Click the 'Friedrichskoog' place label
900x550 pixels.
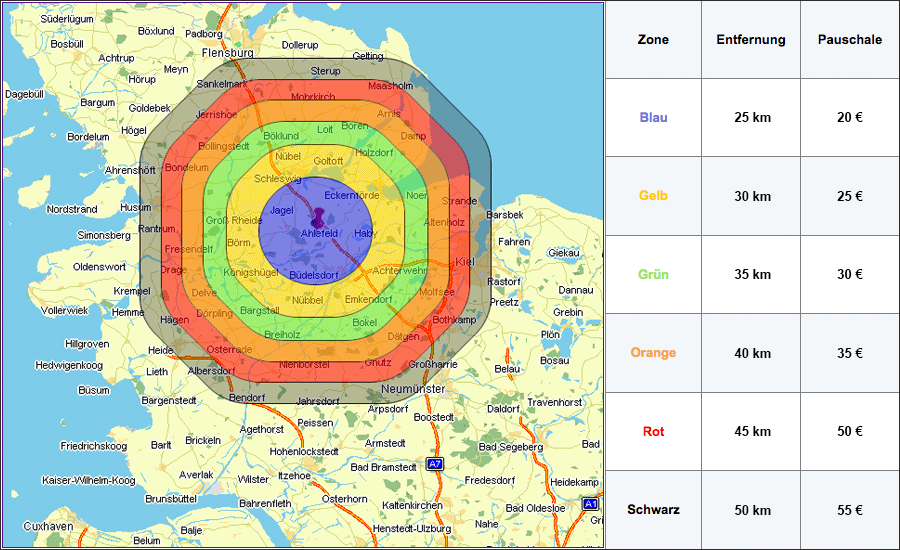pos(94,446)
